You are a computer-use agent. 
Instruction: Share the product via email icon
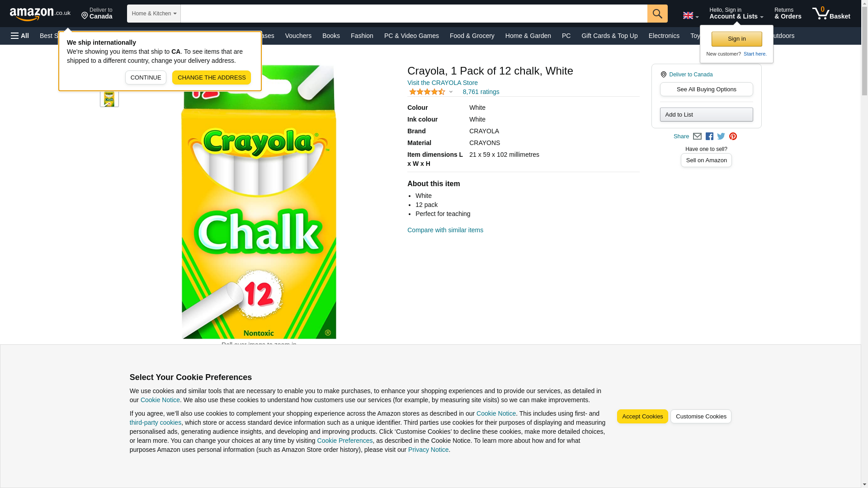click(x=697, y=136)
